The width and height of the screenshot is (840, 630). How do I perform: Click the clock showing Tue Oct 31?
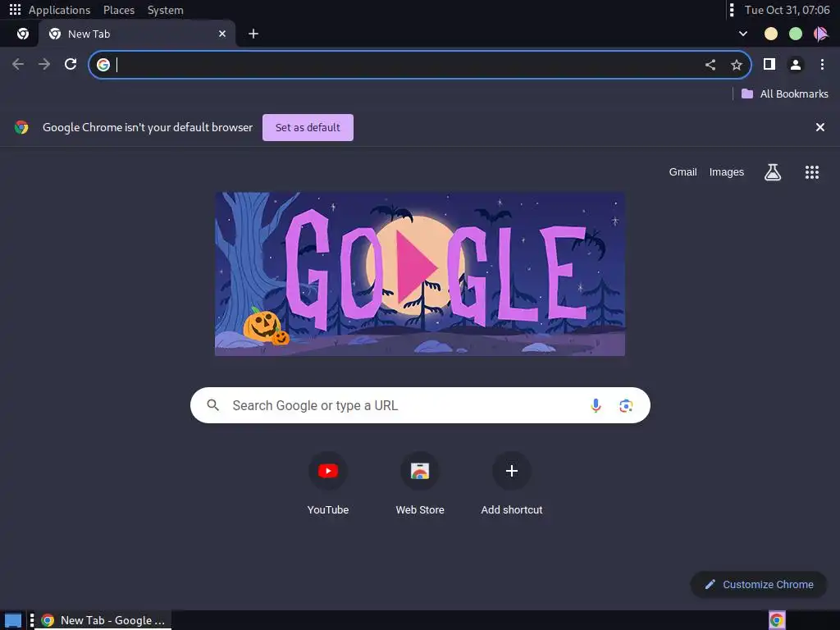click(787, 10)
